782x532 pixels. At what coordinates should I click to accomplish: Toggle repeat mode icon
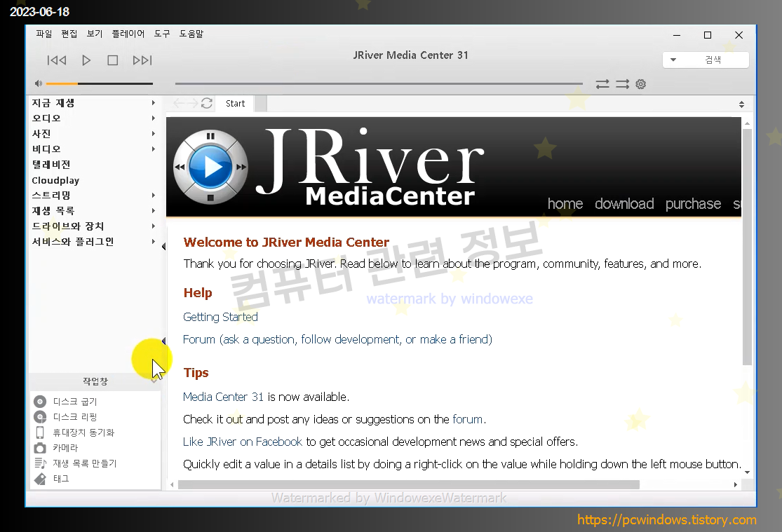point(602,84)
